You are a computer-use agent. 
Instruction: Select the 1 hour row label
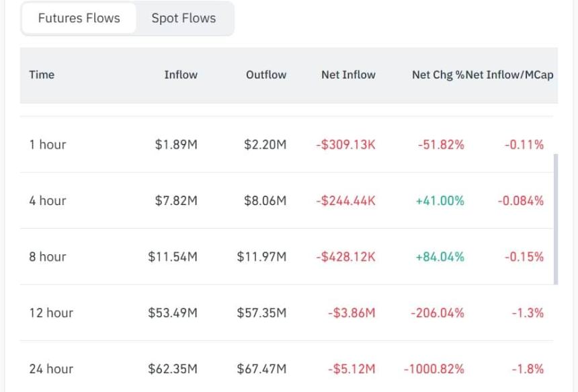pyautogui.click(x=48, y=145)
